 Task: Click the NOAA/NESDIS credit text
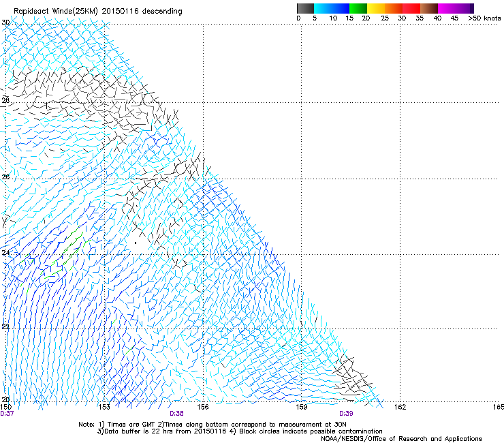tap(401, 439)
